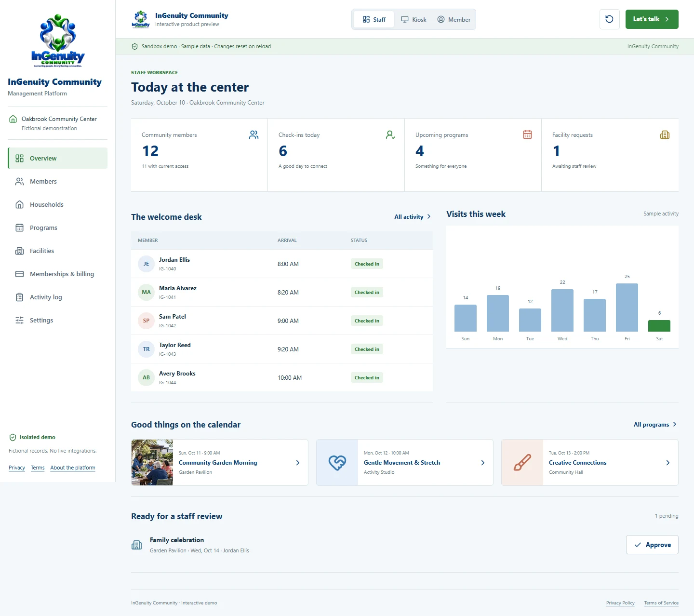Image resolution: width=694 pixels, height=616 pixels.
Task: Open About the platform link
Action: (x=73, y=468)
